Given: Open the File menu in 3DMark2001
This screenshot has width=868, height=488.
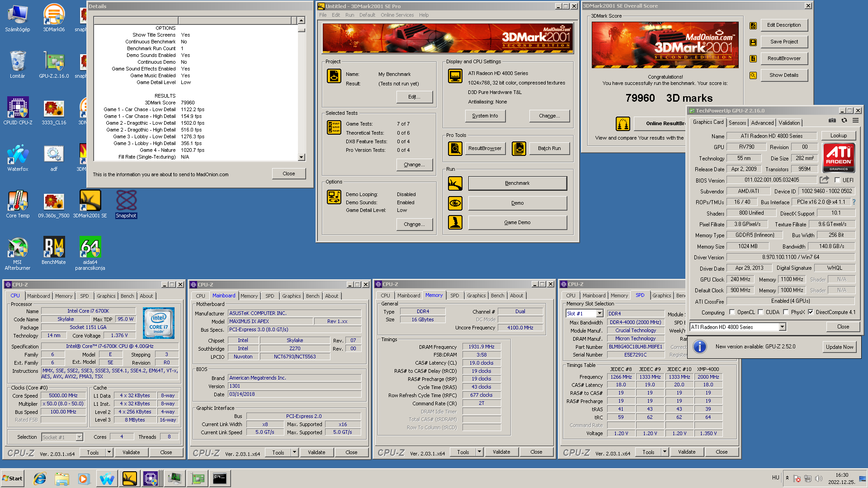Looking at the screenshot, I should tap(323, 15).
